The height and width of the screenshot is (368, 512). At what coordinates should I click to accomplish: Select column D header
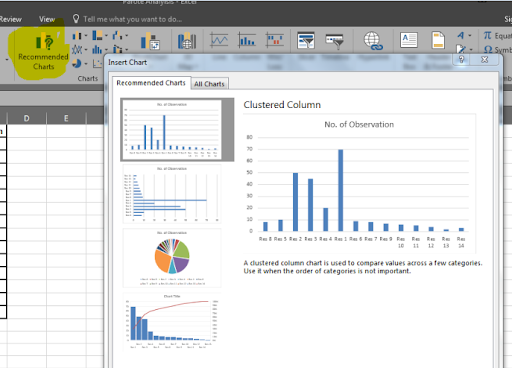click(x=27, y=118)
